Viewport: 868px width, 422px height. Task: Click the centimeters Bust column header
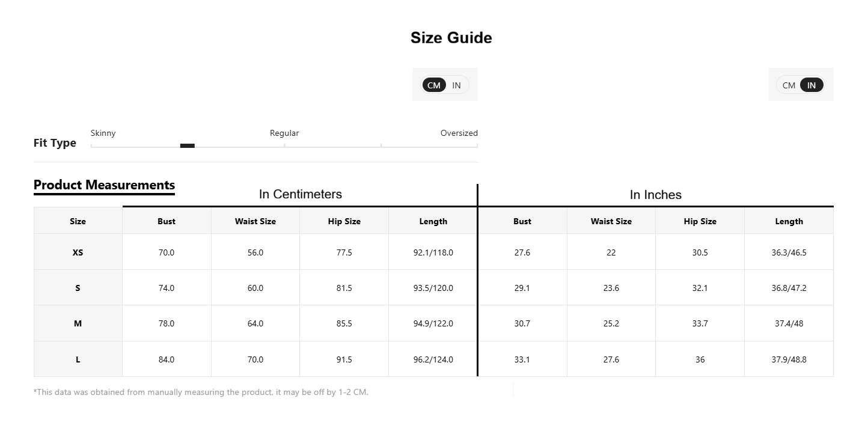pyautogui.click(x=167, y=221)
